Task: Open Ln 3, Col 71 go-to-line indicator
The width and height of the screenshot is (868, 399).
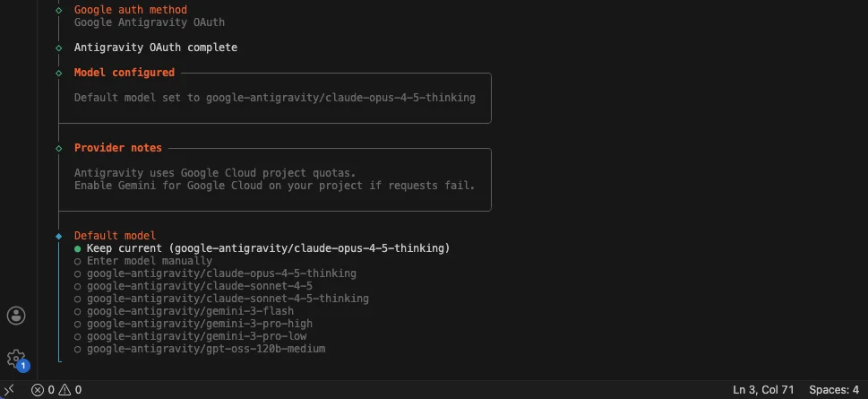Action: 763,389
